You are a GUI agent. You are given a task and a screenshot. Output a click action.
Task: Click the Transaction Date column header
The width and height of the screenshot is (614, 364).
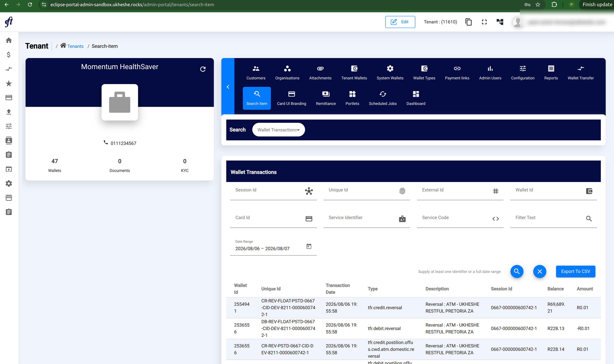tap(338, 289)
